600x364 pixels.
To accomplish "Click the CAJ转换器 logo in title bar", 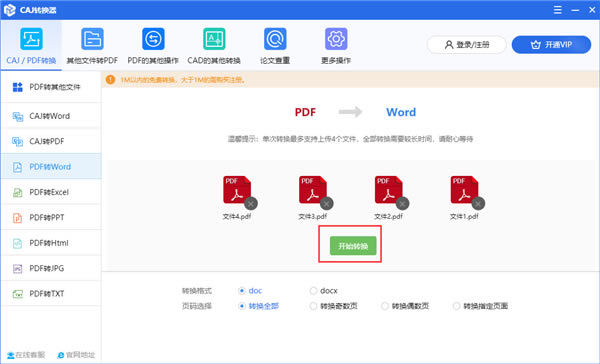I will coord(10,10).
